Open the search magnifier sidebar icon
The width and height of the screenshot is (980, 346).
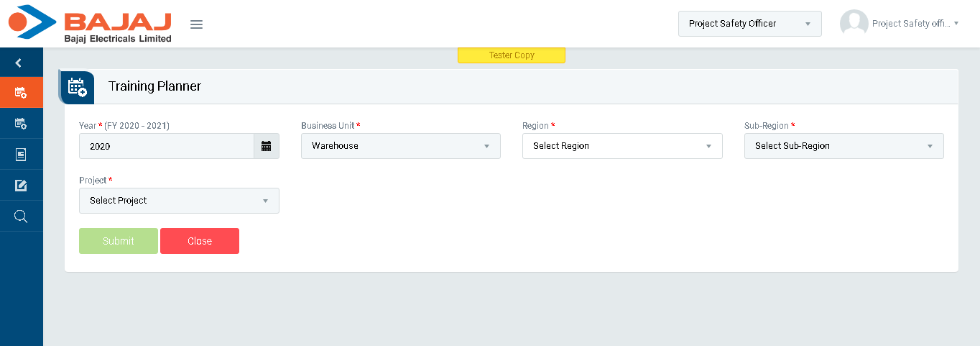pyautogui.click(x=21, y=217)
